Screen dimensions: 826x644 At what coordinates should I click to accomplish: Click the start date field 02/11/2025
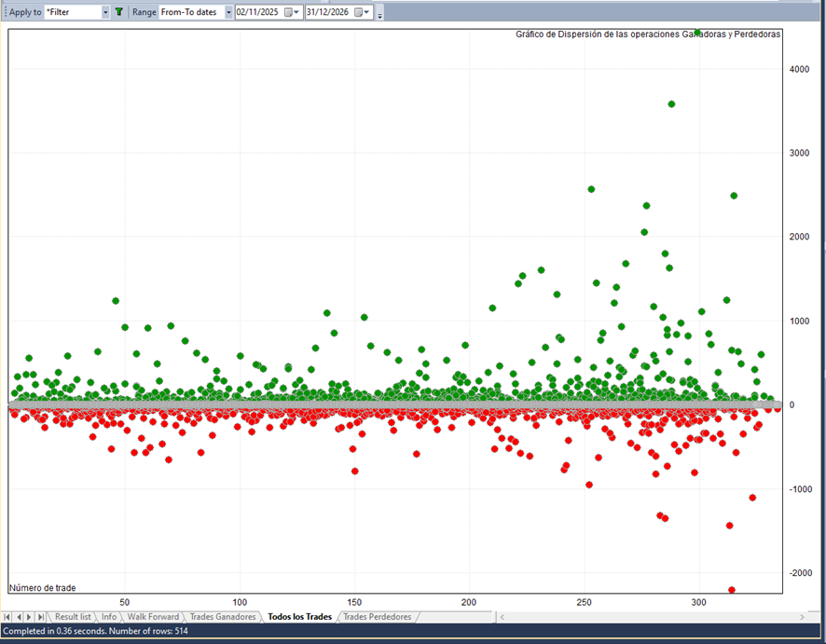pos(258,12)
